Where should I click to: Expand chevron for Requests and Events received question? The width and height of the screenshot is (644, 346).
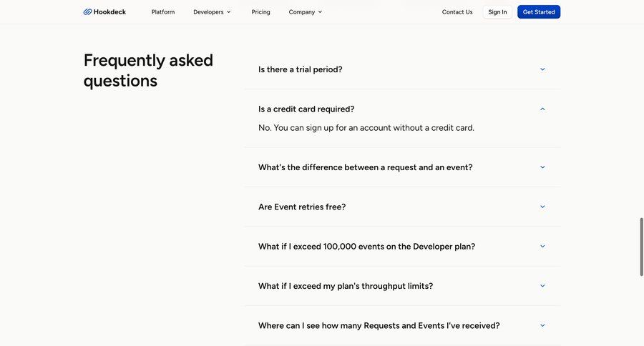point(542,325)
